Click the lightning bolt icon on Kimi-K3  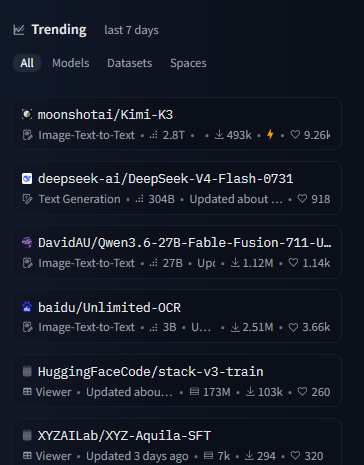click(x=270, y=135)
